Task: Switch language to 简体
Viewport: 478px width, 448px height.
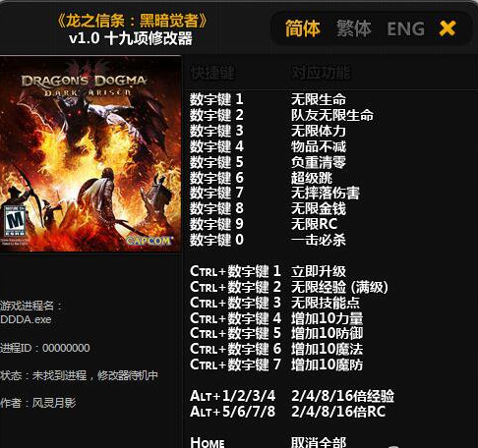Action: 302,28
